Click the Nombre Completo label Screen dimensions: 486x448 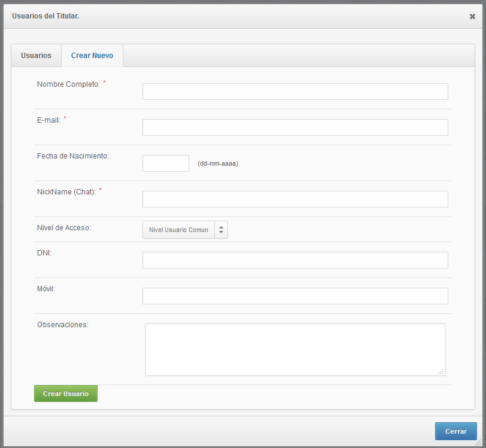pos(68,84)
